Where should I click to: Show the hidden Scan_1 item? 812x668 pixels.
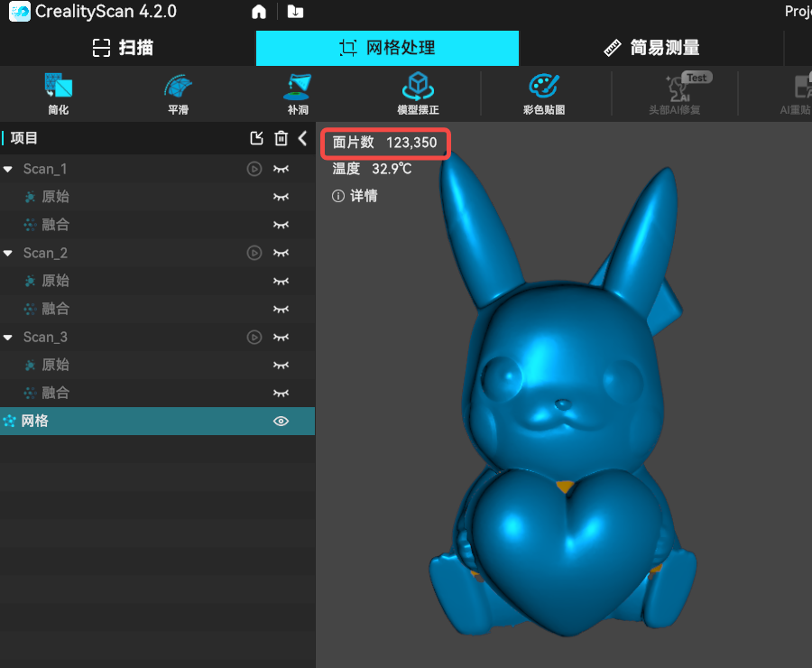281,169
